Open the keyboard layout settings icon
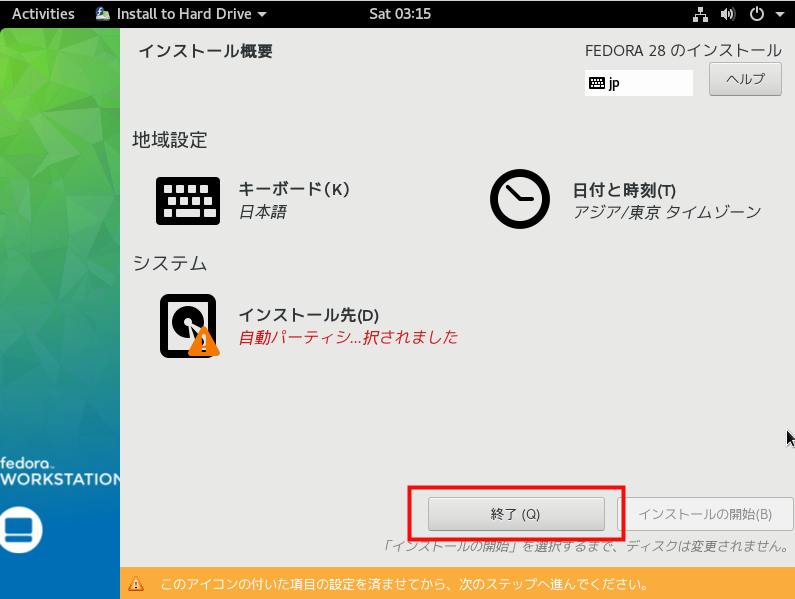This screenshot has width=795, height=599. point(188,201)
